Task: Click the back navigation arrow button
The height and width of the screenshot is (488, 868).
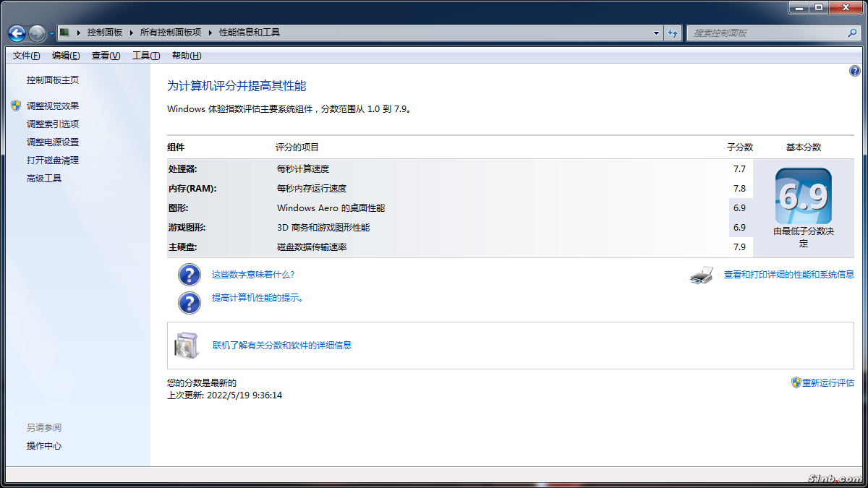Action: click(x=17, y=33)
